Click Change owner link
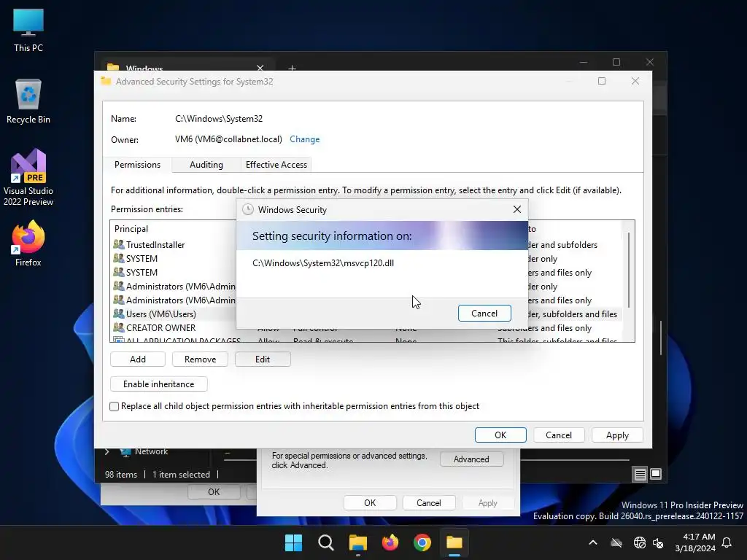The image size is (747, 560). tap(304, 139)
